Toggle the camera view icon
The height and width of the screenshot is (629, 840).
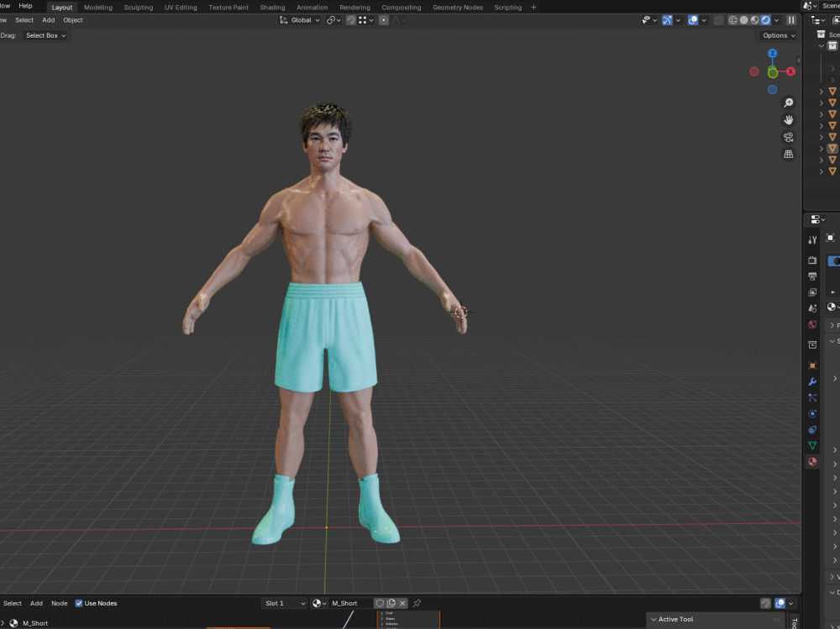coord(789,137)
